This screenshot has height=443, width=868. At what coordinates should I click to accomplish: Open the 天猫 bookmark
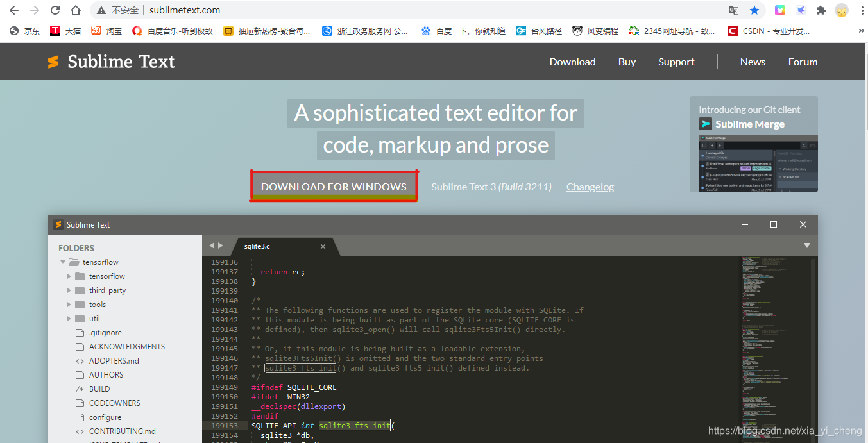(65, 30)
